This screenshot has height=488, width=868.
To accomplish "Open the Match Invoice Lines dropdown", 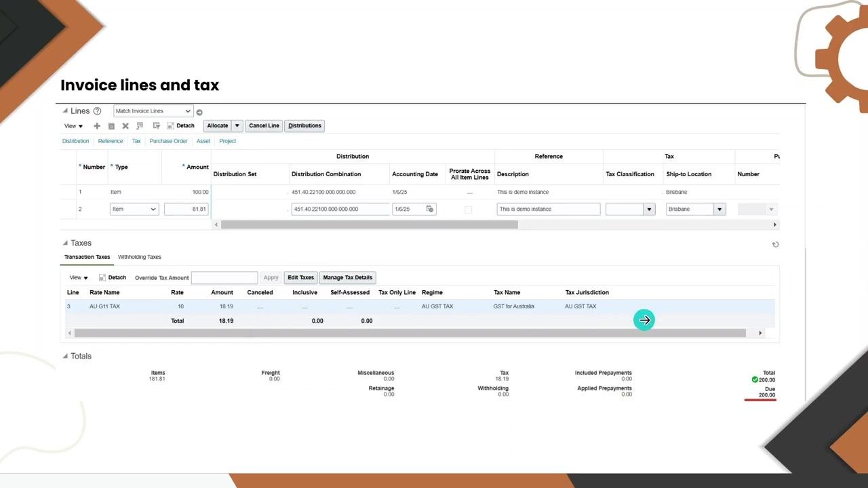I will [x=153, y=111].
